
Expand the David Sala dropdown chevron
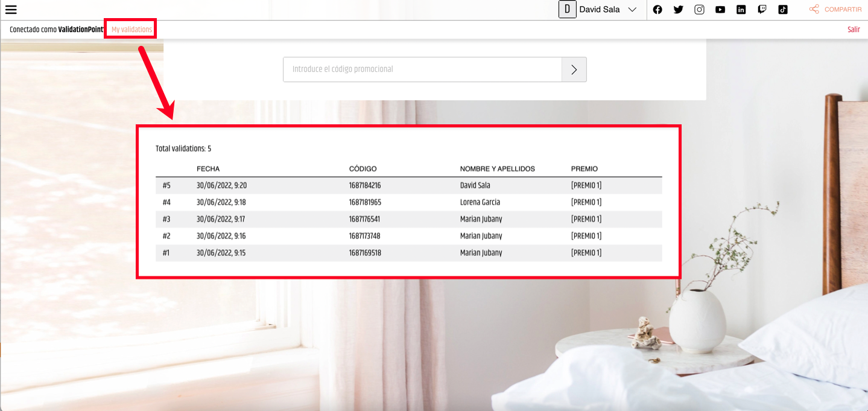pyautogui.click(x=632, y=10)
